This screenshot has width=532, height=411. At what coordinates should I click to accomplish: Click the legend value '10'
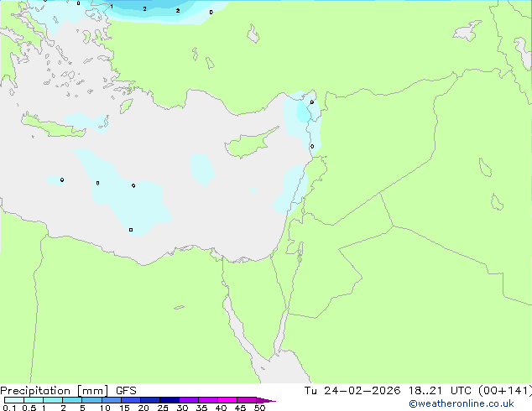pos(105,408)
